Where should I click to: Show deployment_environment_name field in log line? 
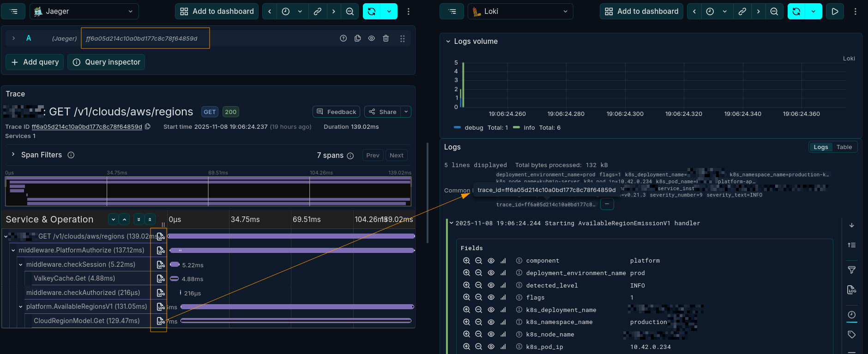491,273
